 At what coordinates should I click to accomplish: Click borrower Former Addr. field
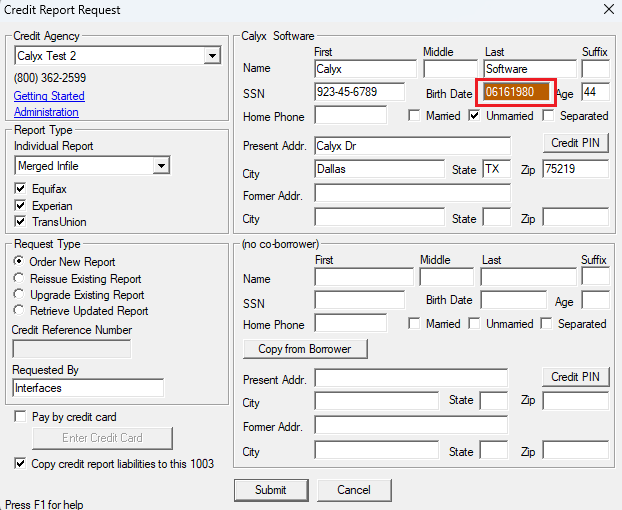point(413,193)
